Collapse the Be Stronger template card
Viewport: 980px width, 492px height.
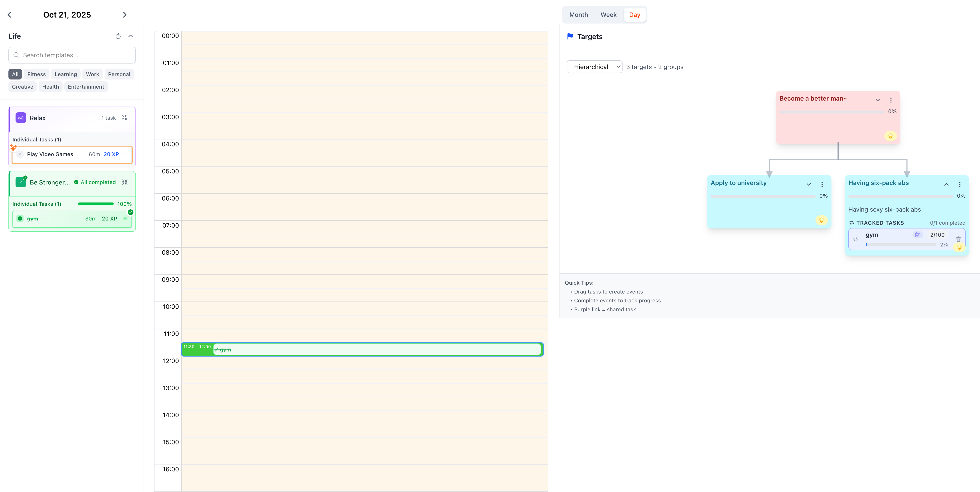click(x=125, y=182)
